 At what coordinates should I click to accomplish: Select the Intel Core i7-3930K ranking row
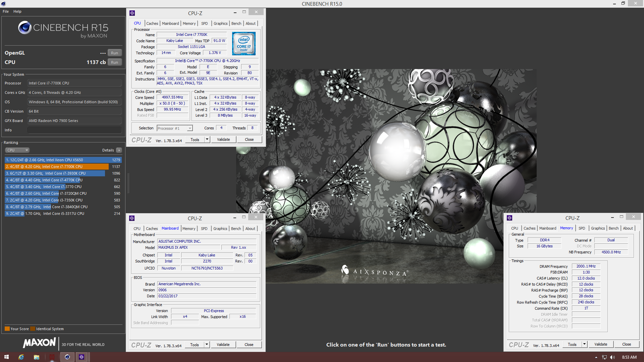63,173
